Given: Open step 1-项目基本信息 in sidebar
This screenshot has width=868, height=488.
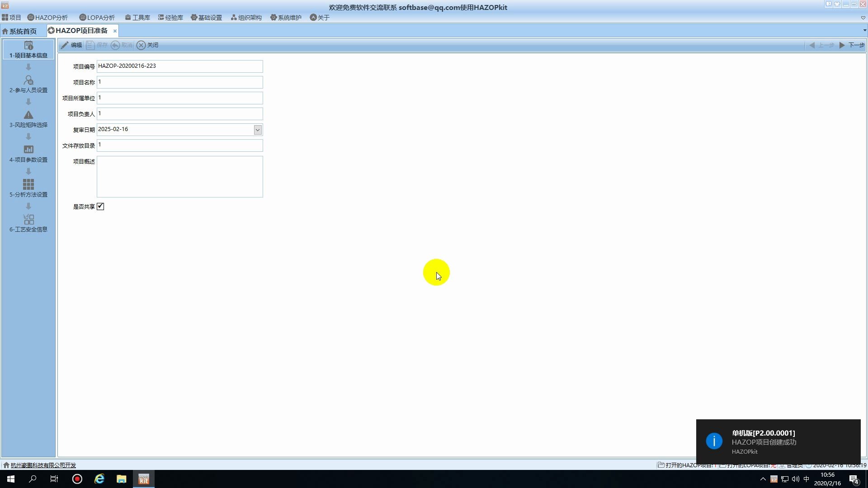Looking at the screenshot, I should coord(28,50).
